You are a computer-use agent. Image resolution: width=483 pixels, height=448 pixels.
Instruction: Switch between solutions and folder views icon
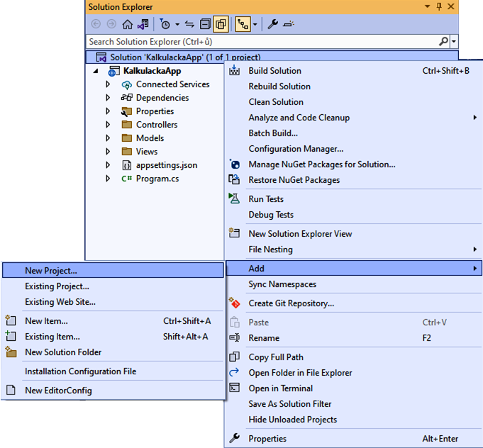143,24
